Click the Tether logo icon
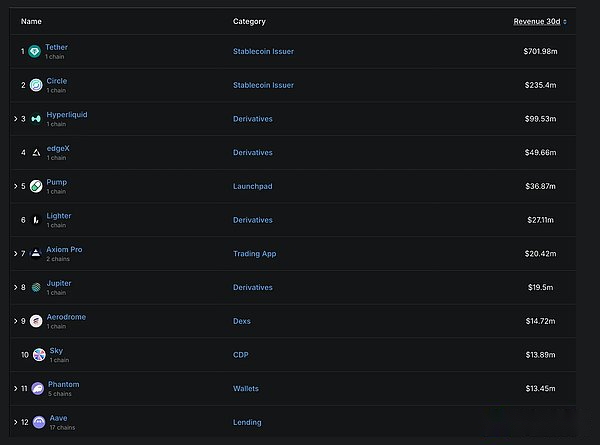This screenshot has width=600, height=445. coord(37,51)
